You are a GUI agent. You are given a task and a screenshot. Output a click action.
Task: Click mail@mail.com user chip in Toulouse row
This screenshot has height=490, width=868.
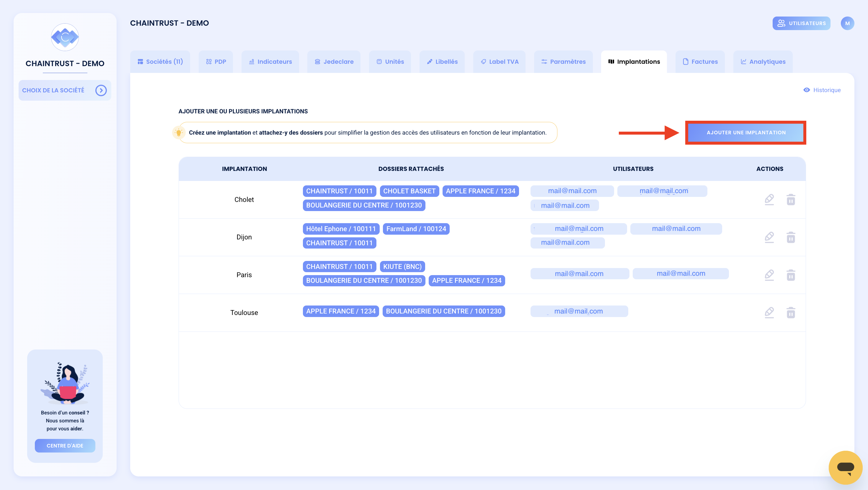[579, 311]
